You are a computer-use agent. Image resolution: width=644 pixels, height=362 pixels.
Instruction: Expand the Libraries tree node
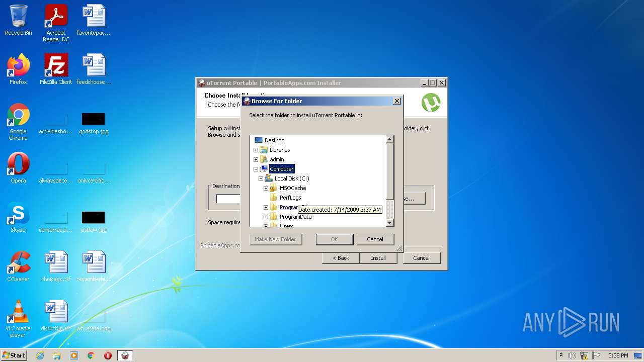(x=256, y=150)
